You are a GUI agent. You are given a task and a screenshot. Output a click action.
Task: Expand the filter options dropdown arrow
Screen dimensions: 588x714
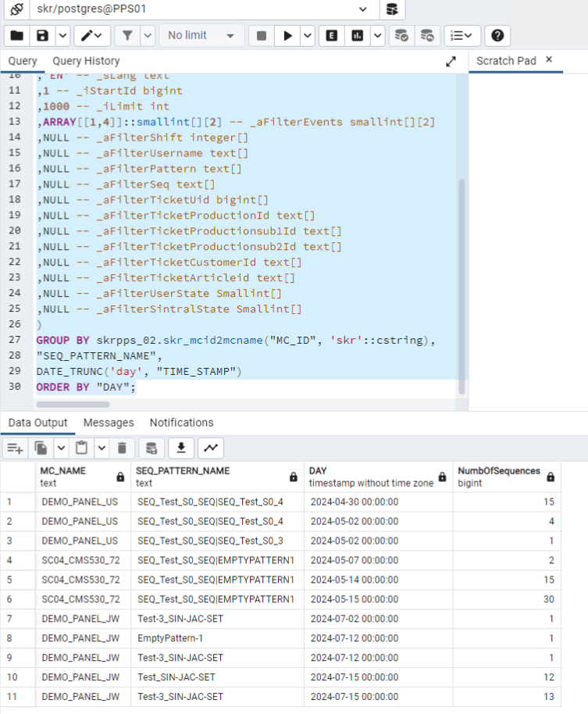(x=148, y=35)
